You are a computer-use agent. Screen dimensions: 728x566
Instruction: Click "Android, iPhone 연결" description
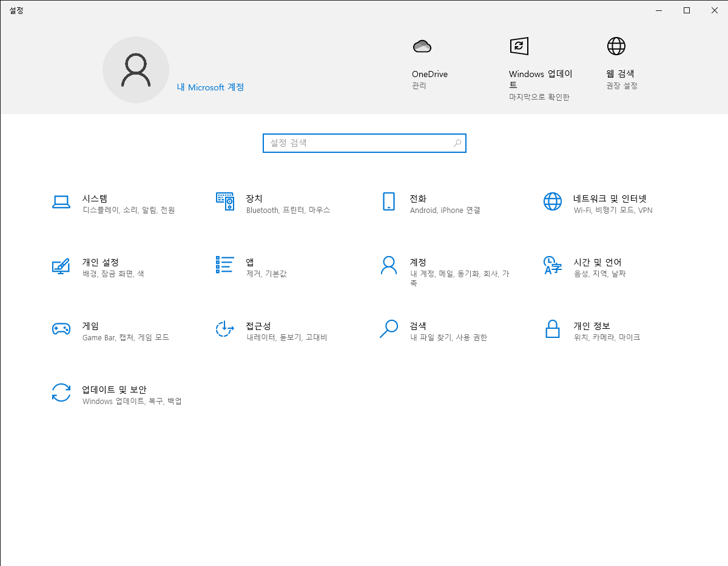[x=445, y=211]
